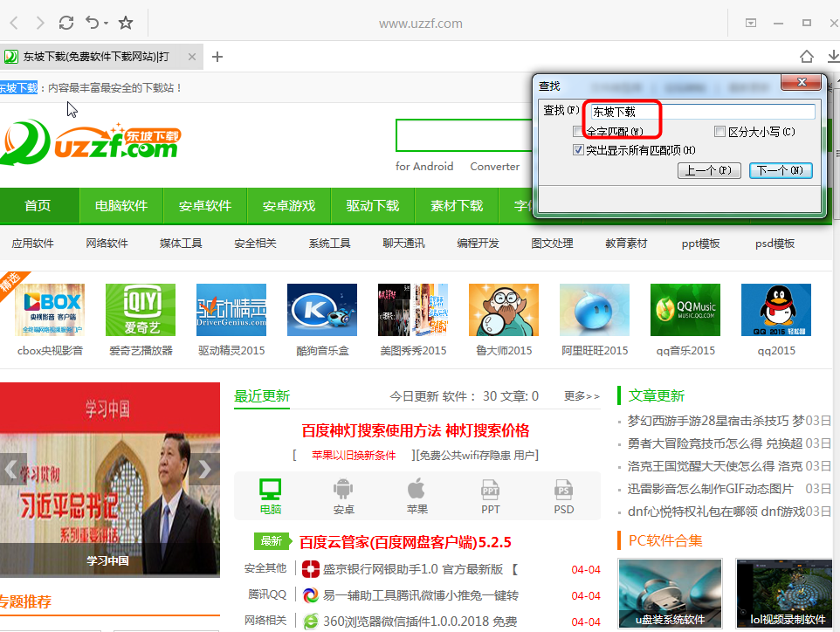
Task: Click the 上一个 button in find dialog
Action: [x=709, y=170]
